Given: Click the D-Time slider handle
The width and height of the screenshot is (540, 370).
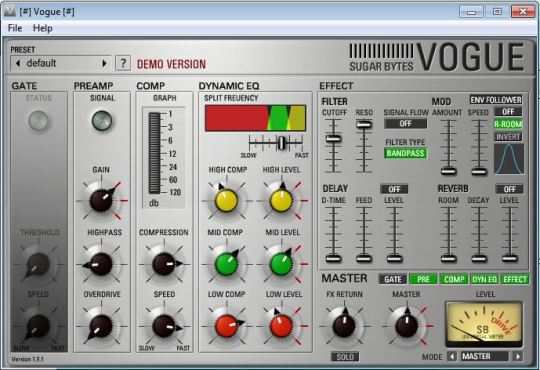Looking at the screenshot, I should (333, 258).
